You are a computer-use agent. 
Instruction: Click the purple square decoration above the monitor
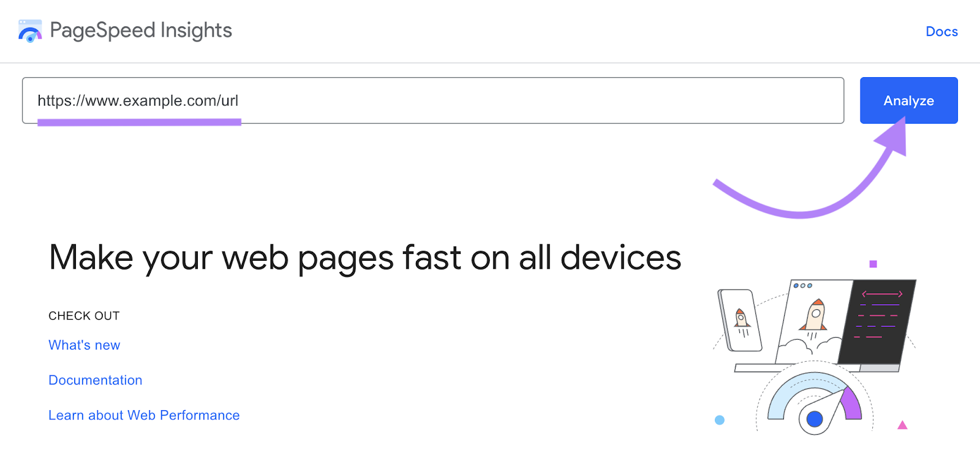point(872,263)
